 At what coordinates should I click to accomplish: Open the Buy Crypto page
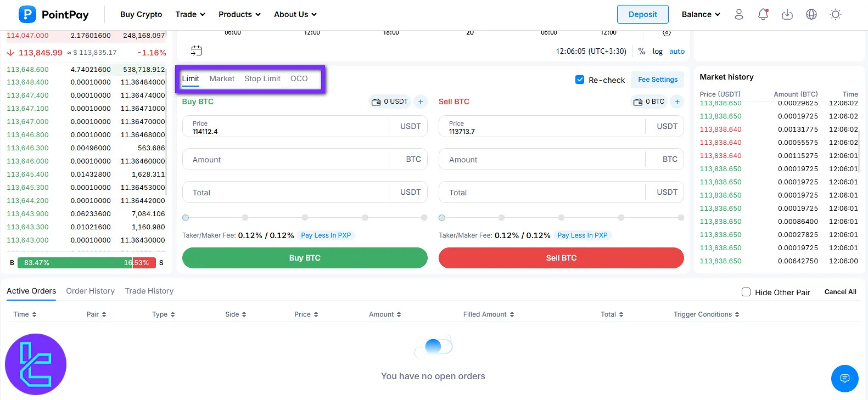click(x=141, y=14)
